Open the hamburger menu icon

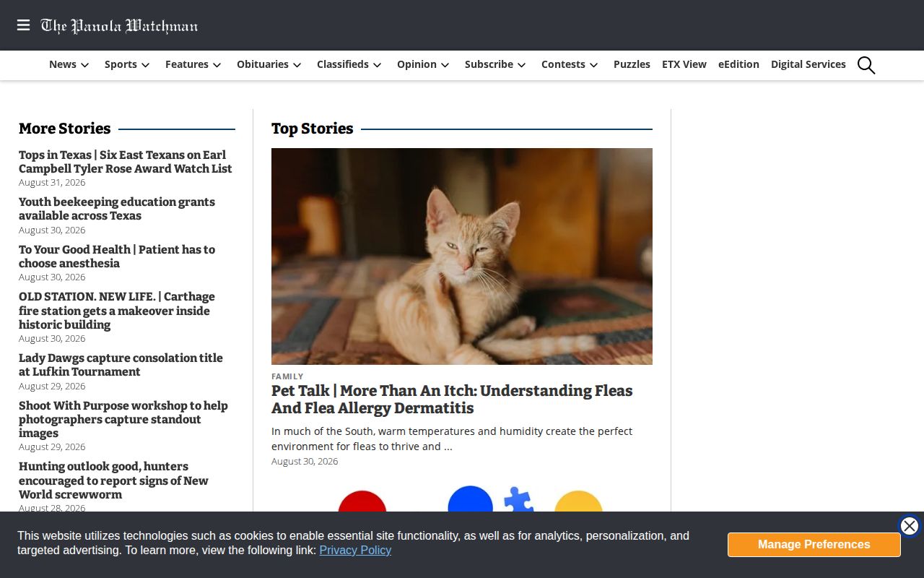24,25
